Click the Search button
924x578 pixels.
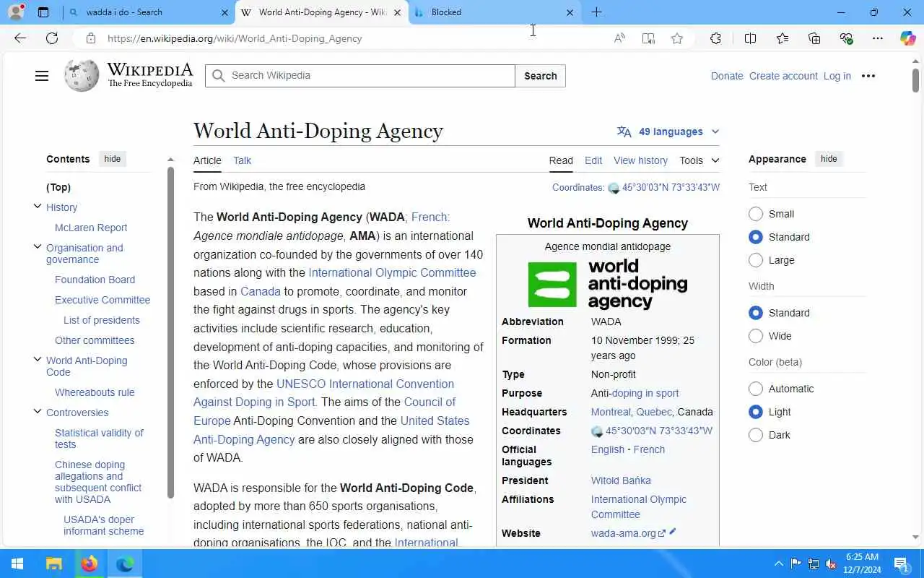coord(540,76)
